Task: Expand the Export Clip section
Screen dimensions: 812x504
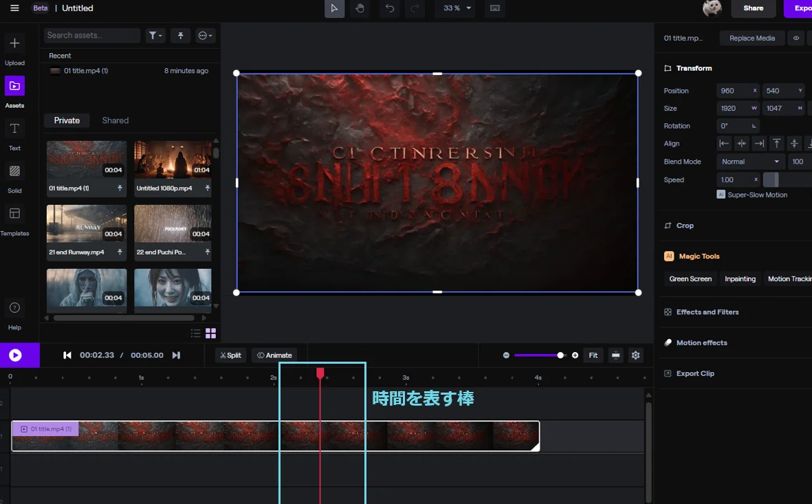Action: [x=695, y=373]
